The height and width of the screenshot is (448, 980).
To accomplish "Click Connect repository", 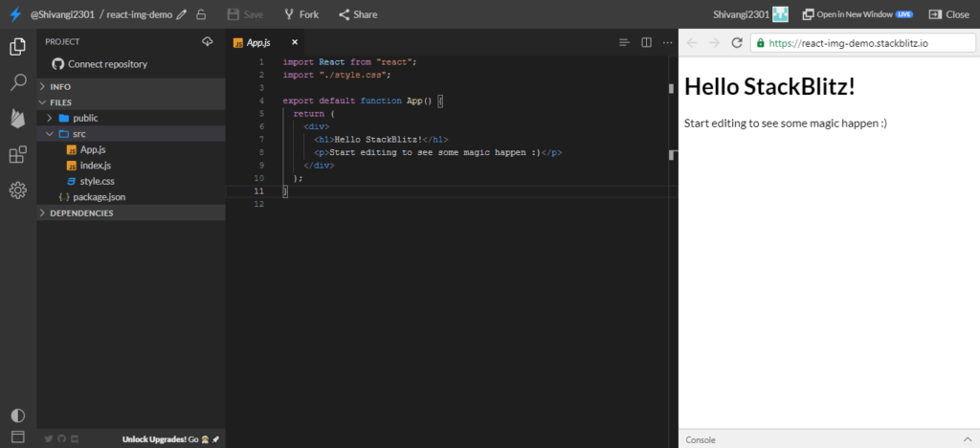I will coord(100,64).
